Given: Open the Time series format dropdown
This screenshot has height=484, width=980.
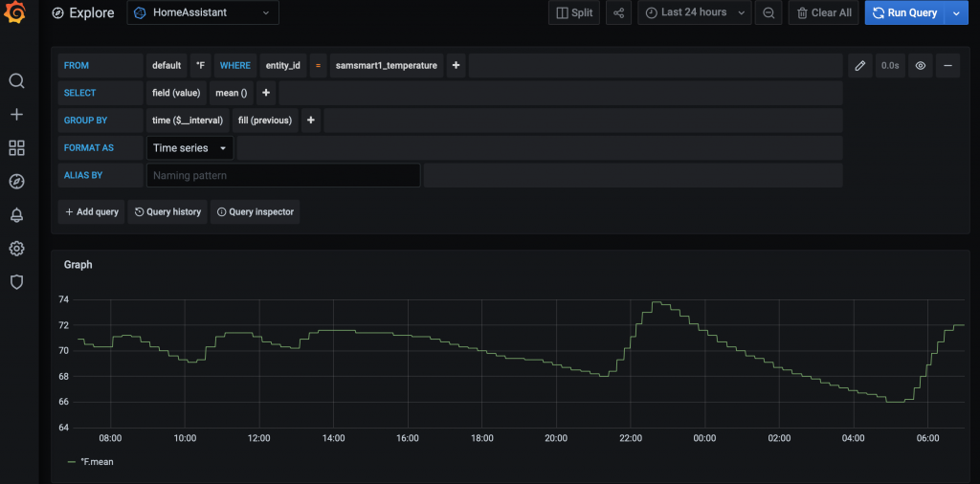Looking at the screenshot, I should [190, 148].
